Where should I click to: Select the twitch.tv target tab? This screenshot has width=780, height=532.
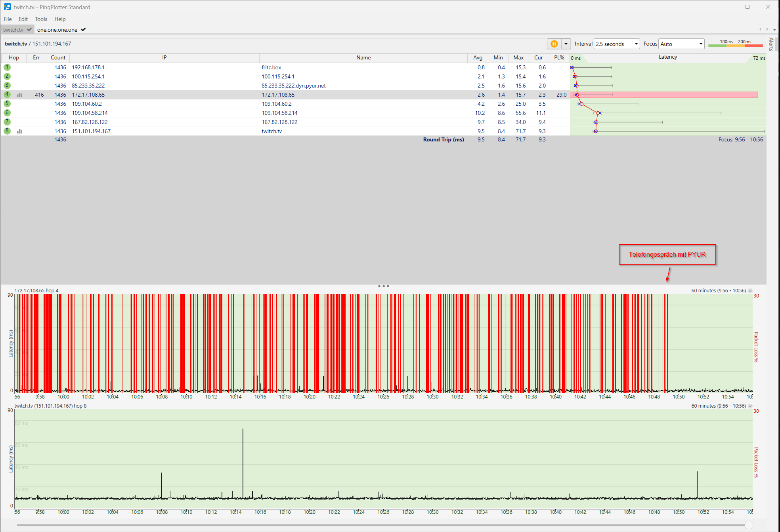13,30
